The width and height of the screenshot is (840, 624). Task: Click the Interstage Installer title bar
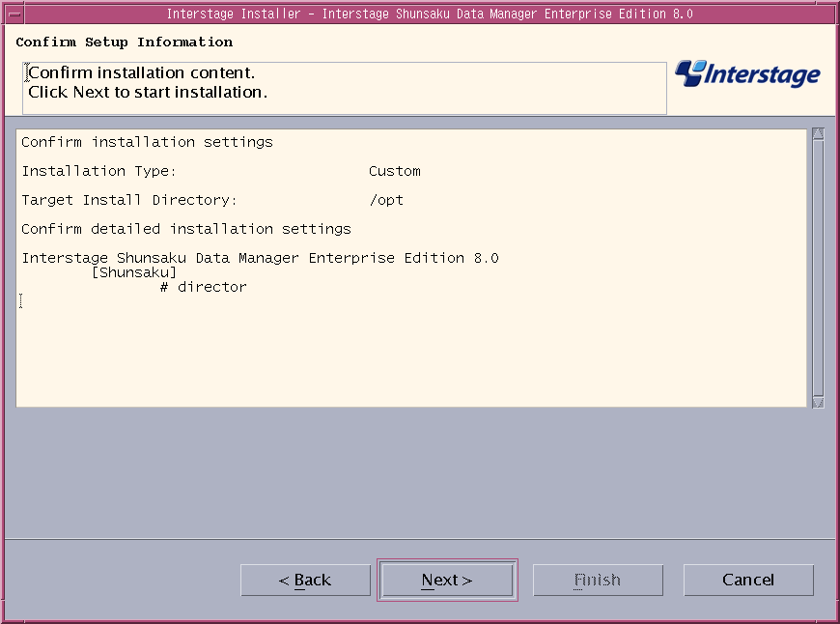click(x=430, y=14)
